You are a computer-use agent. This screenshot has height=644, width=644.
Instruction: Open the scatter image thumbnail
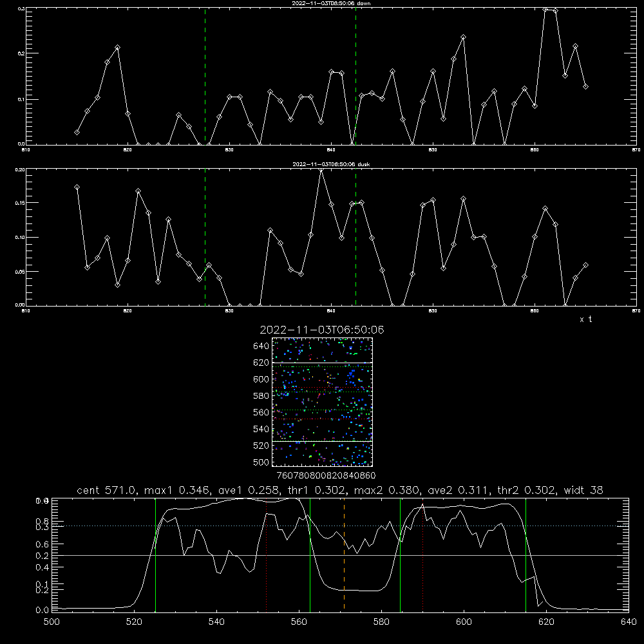pyautogui.click(x=322, y=402)
